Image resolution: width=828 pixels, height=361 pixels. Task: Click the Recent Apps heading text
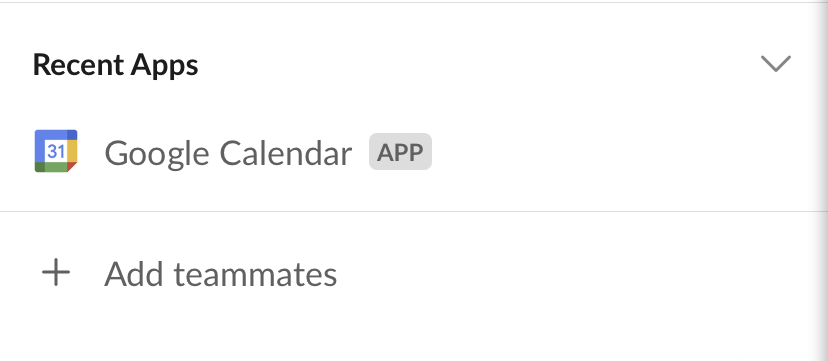[x=115, y=65]
